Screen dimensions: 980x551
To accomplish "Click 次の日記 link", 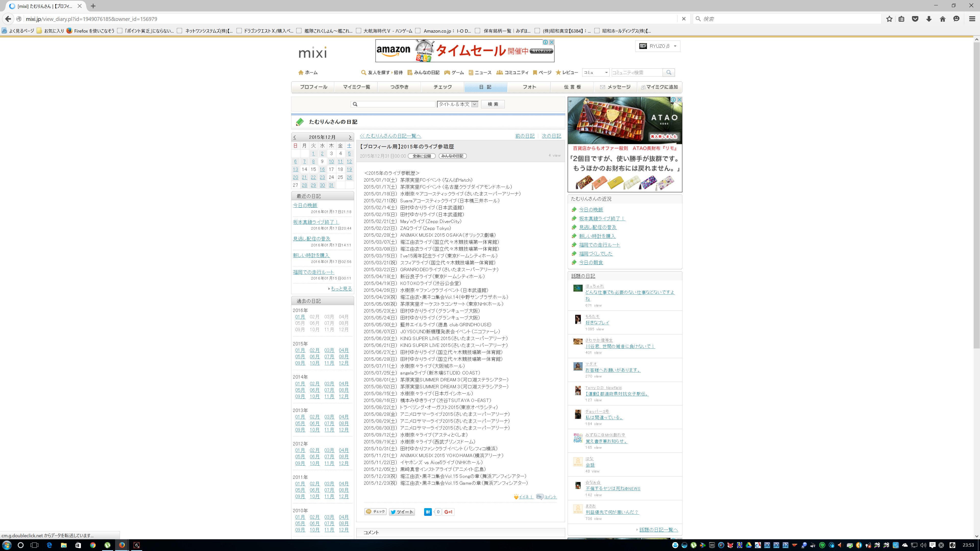I will pos(551,136).
